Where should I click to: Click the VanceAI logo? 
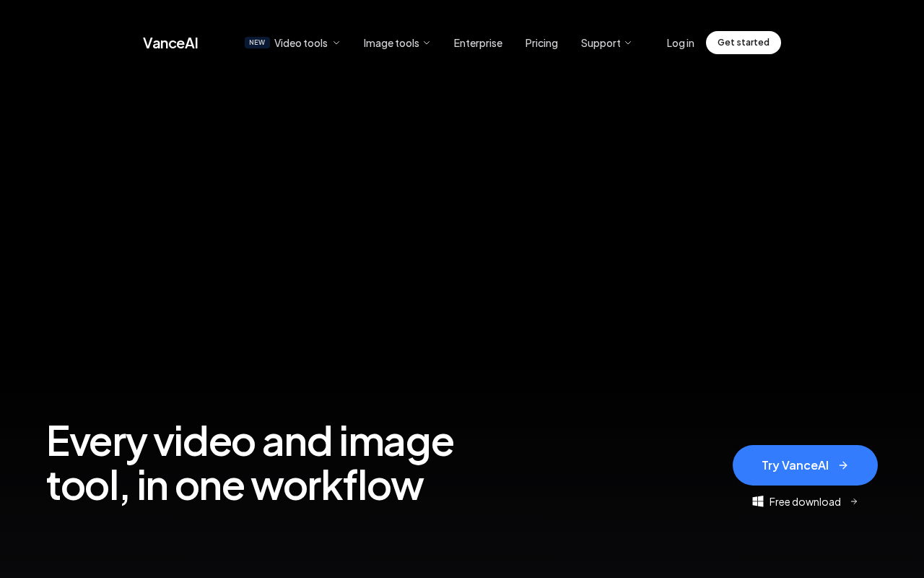point(170,43)
